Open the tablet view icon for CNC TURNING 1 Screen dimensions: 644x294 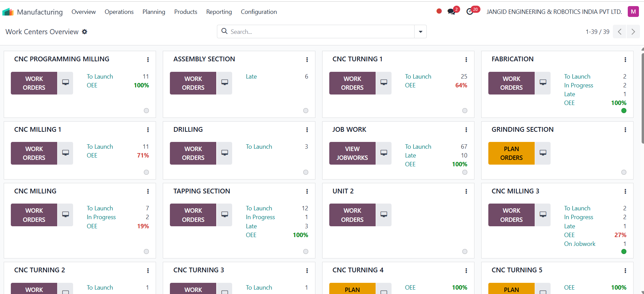tap(383, 83)
